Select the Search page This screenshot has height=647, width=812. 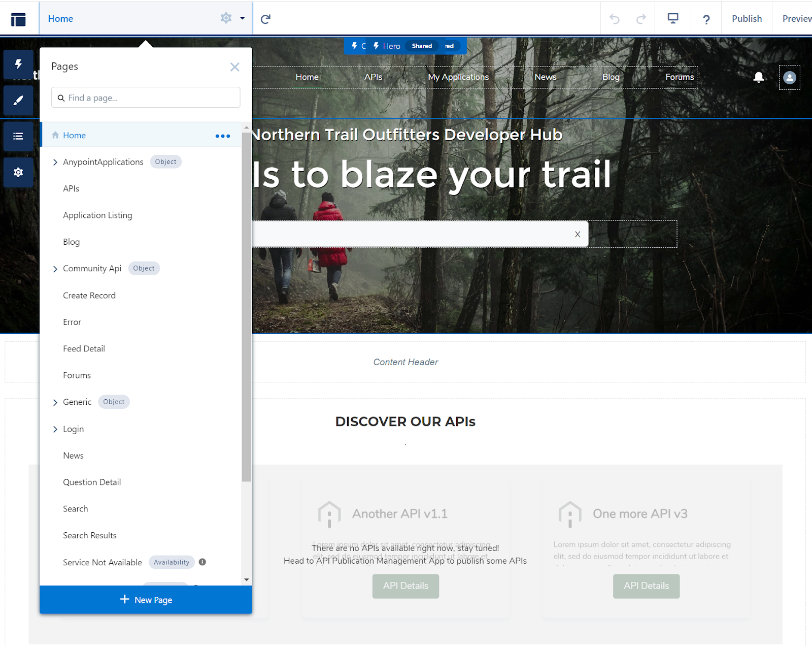(x=75, y=509)
